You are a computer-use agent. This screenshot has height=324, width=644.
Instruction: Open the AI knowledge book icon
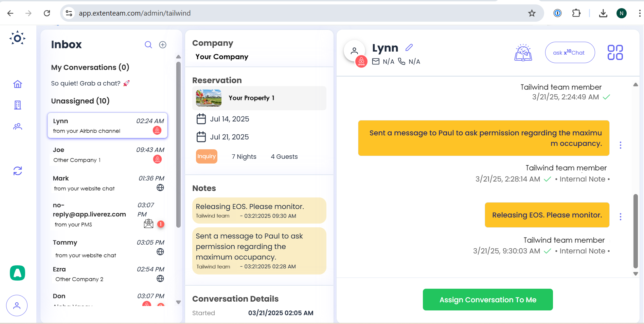[523, 53]
